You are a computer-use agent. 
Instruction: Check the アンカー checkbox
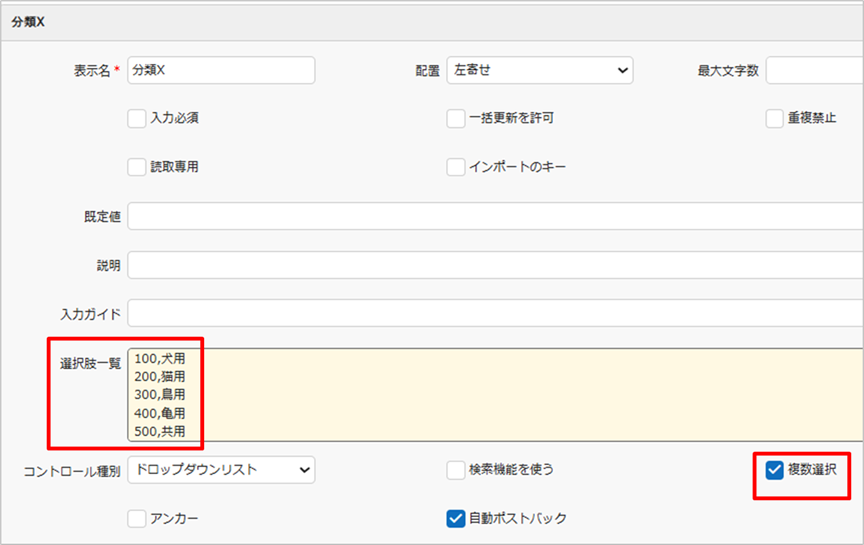point(137,518)
